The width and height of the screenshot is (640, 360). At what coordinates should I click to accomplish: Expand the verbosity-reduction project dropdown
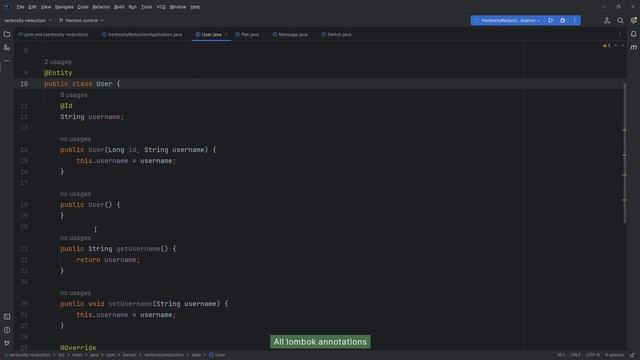tap(28, 20)
